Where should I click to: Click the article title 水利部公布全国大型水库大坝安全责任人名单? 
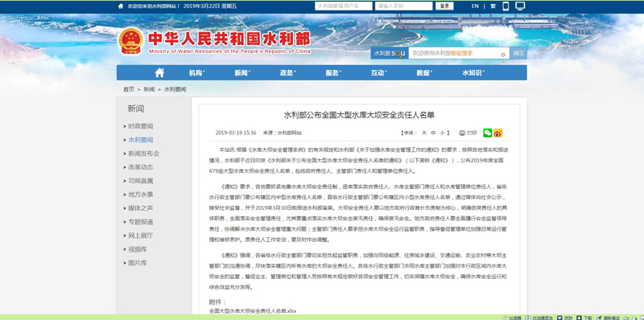(359, 115)
